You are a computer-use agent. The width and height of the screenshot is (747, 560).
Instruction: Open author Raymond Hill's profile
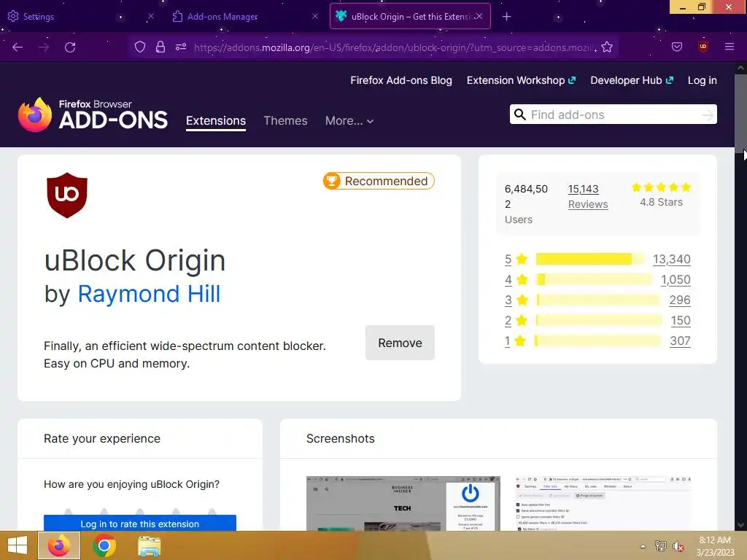pyautogui.click(x=149, y=294)
